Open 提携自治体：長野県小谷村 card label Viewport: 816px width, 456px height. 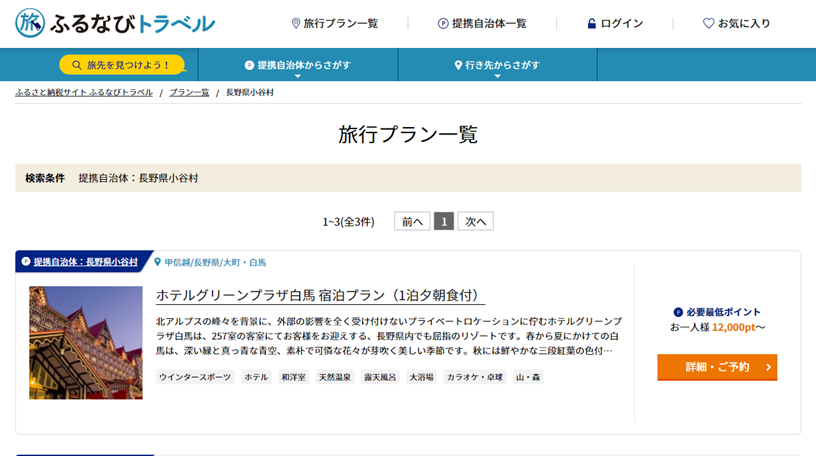coord(85,262)
